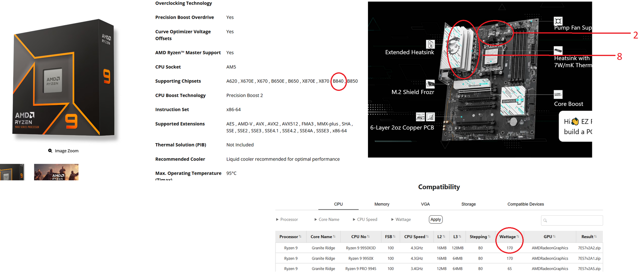
Task: Expand the Wattage filter
Action: click(x=401, y=220)
